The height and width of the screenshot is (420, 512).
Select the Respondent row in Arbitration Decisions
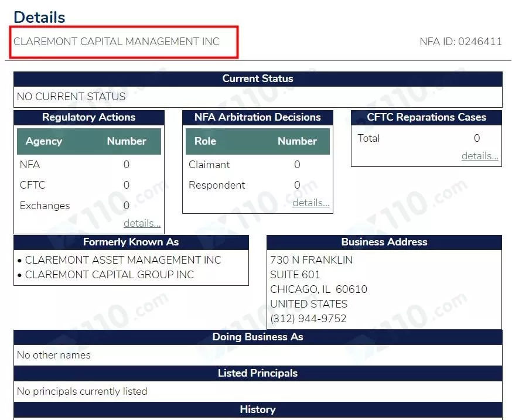coord(217,185)
